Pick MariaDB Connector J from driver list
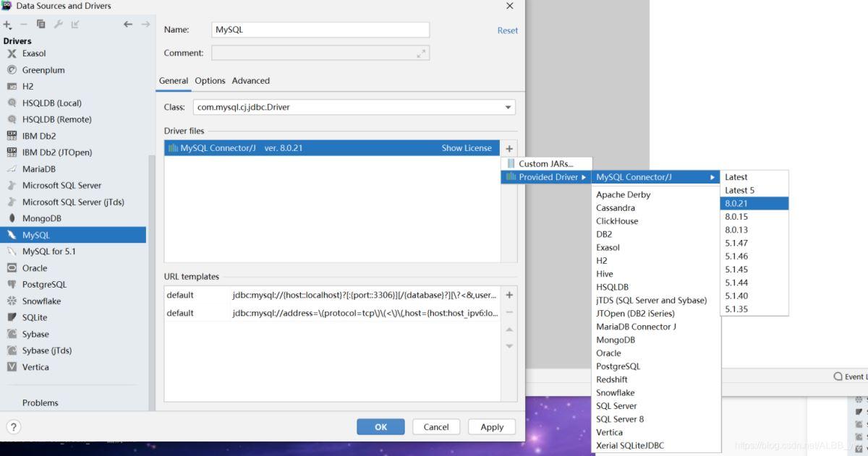Screen dimensions: 868x456 tap(636, 327)
